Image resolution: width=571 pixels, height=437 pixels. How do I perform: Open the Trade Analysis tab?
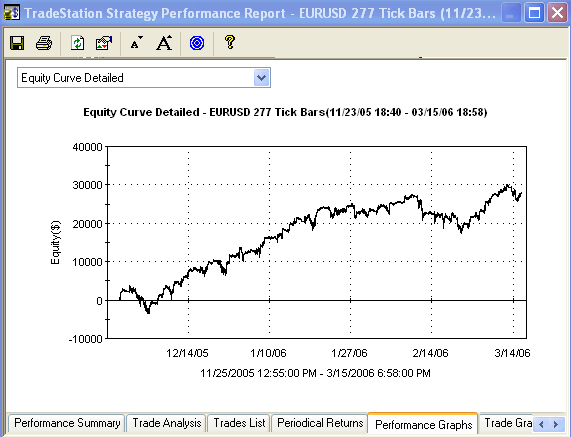click(167, 423)
